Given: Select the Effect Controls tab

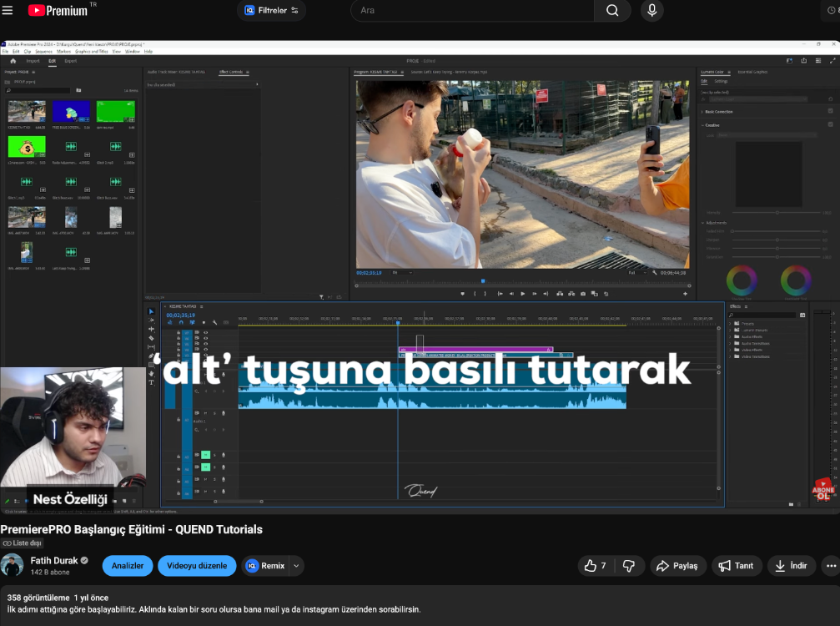Looking at the screenshot, I should 231,72.
